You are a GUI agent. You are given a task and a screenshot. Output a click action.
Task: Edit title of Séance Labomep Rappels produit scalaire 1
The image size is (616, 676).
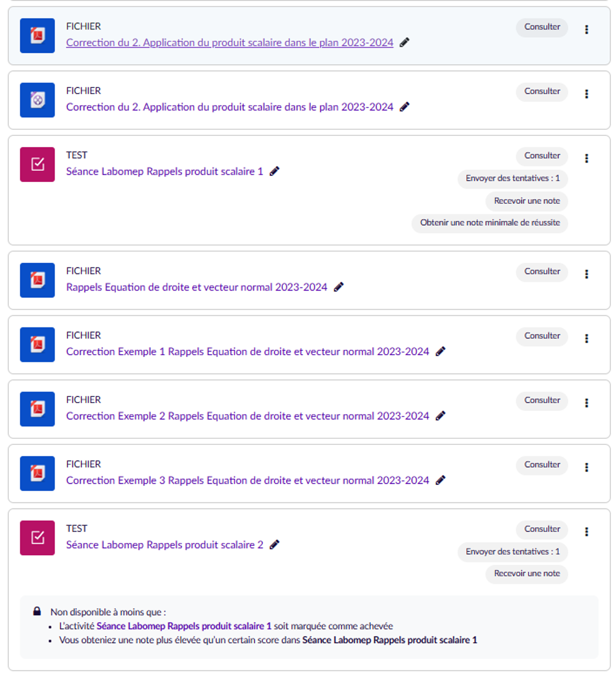[x=275, y=172]
